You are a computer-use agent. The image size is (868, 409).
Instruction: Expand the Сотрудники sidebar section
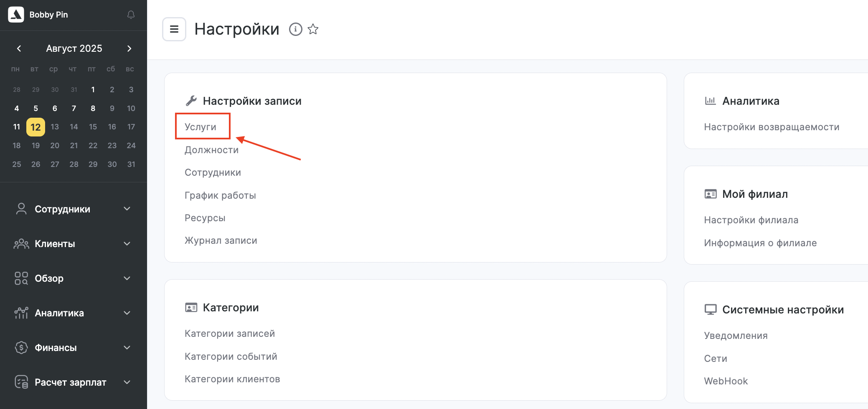coord(127,209)
